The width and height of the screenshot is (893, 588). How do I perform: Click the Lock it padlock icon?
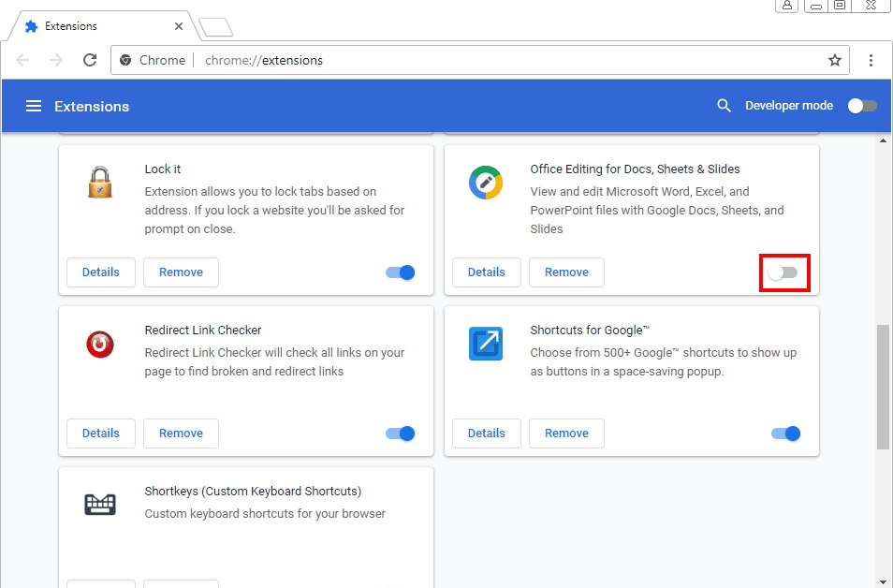click(100, 182)
